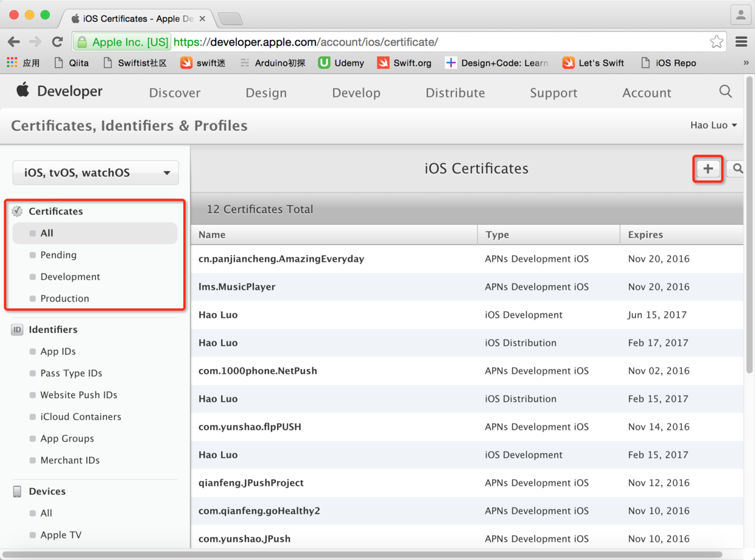Open the site search magnifier icon
Image resolution: width=755 pixels, height=560 pixels.
pos(725,91)
